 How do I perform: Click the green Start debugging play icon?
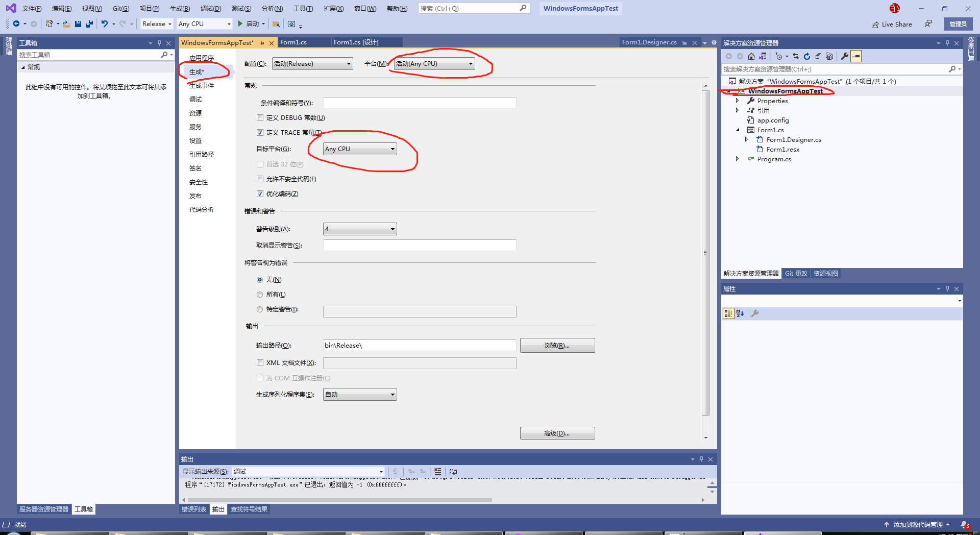pyautogui.click(x=240, y=24)
